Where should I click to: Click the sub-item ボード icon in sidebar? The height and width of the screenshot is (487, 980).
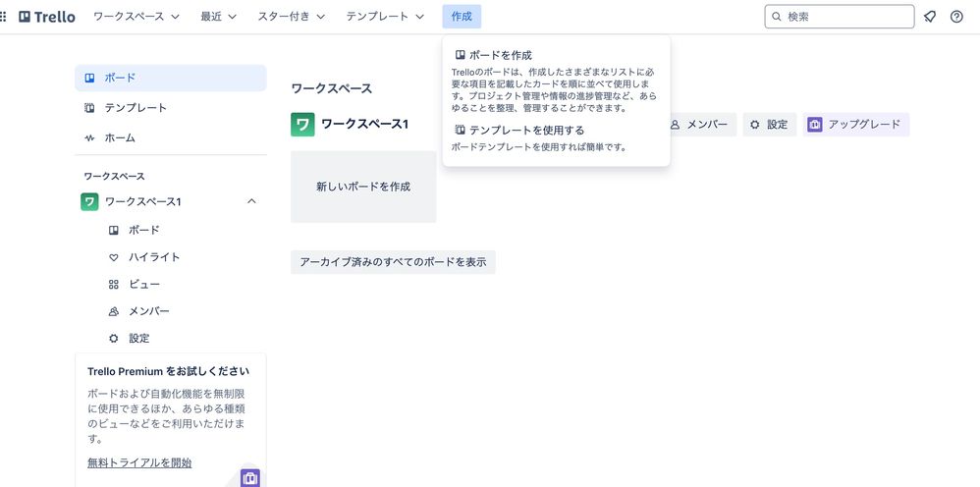click(x=113, y=230)
